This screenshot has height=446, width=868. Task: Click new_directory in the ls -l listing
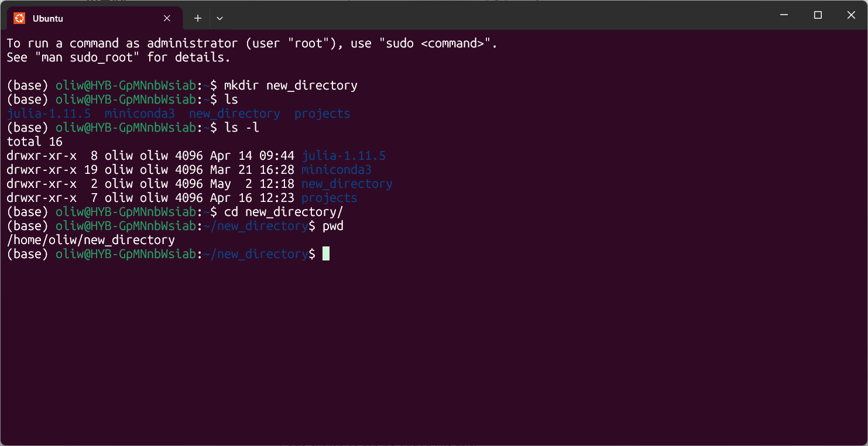346,184
